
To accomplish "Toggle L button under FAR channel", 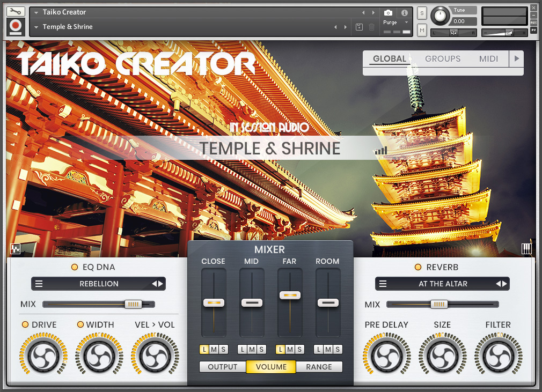I will click(280, 350).
